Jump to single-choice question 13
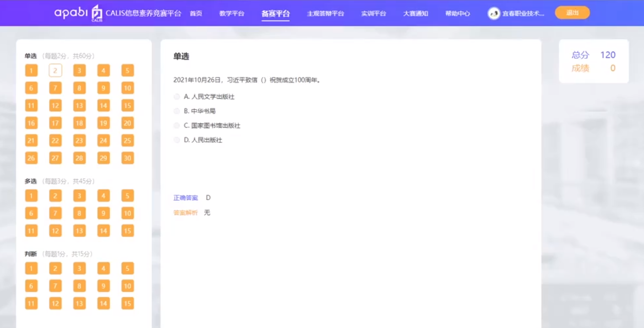 [79, 106]
